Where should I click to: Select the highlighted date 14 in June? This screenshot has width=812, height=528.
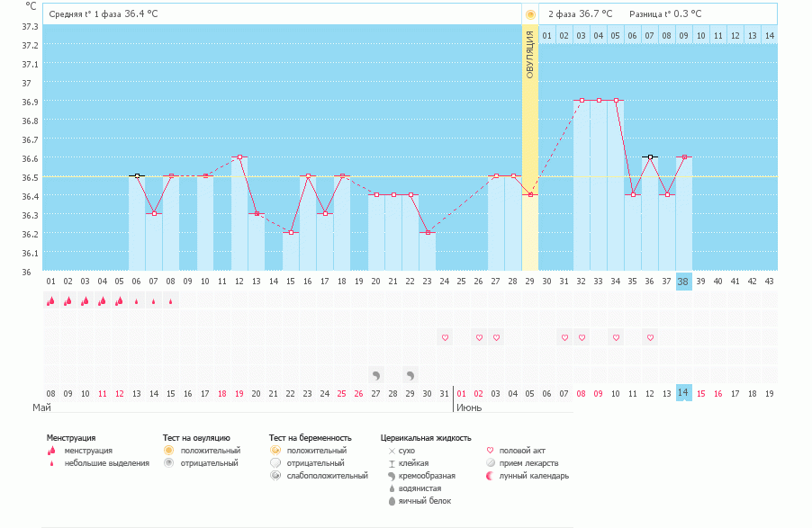tap(683, 393)
